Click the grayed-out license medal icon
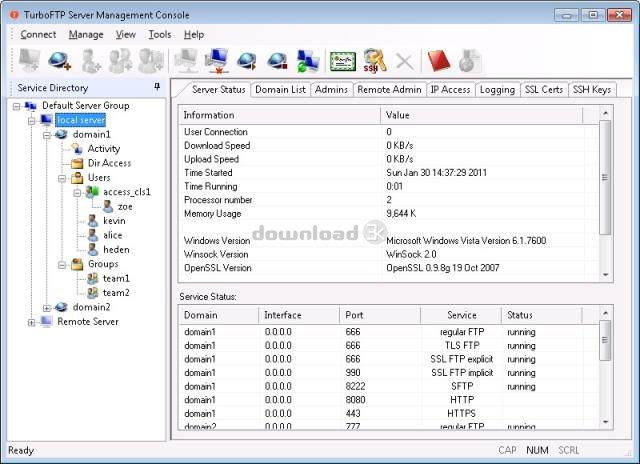The height and width of the screenshot is (464, 640). [469, 60]
